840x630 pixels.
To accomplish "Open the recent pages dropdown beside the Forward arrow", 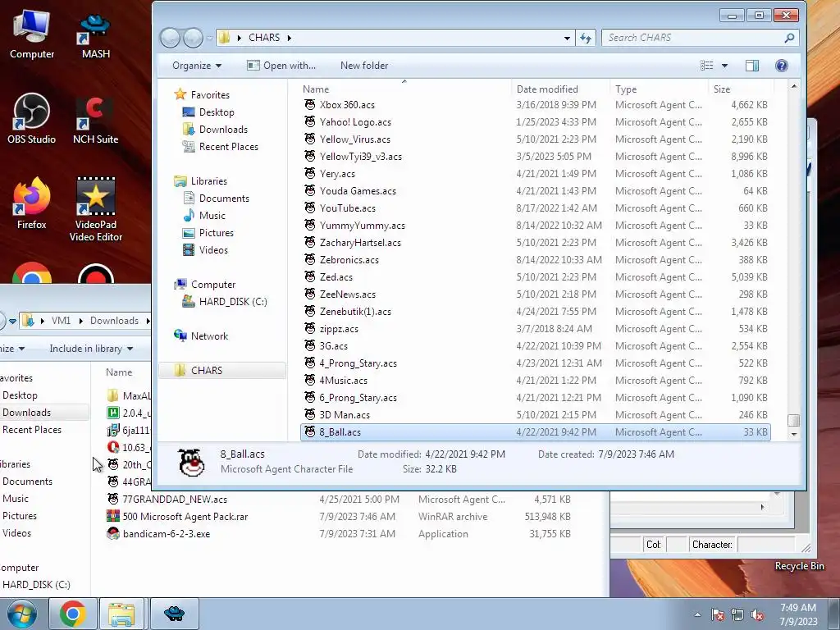I will coord(209,38).
